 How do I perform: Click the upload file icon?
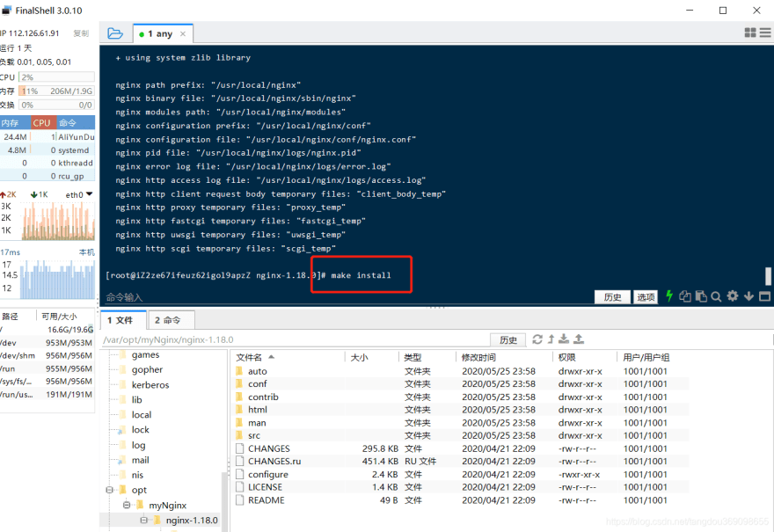579,339
